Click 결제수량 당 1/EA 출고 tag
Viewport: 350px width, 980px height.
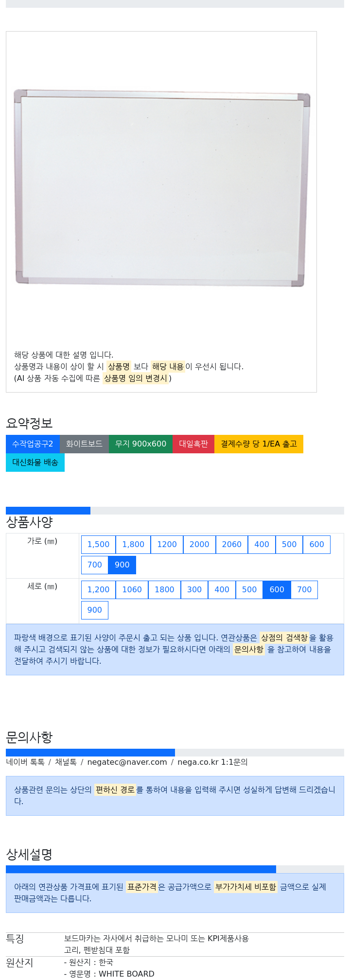[x=259, y=444]
